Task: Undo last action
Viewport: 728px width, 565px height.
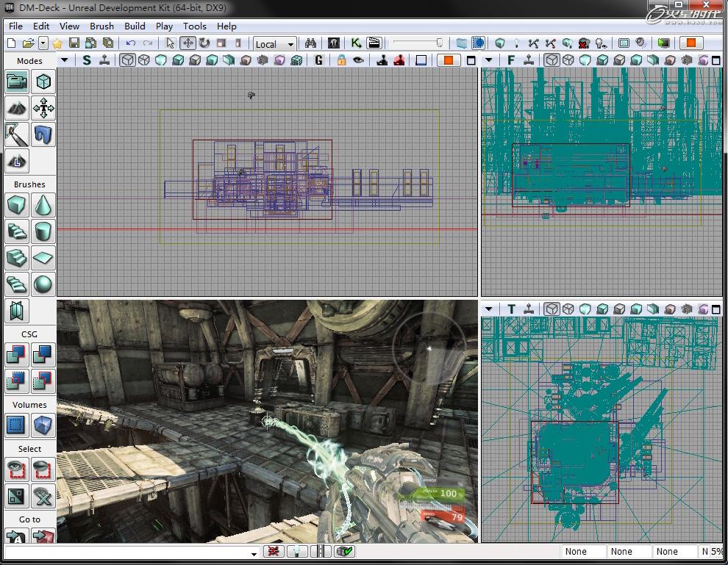Action: pyautogui.click(x=130, y=43)
